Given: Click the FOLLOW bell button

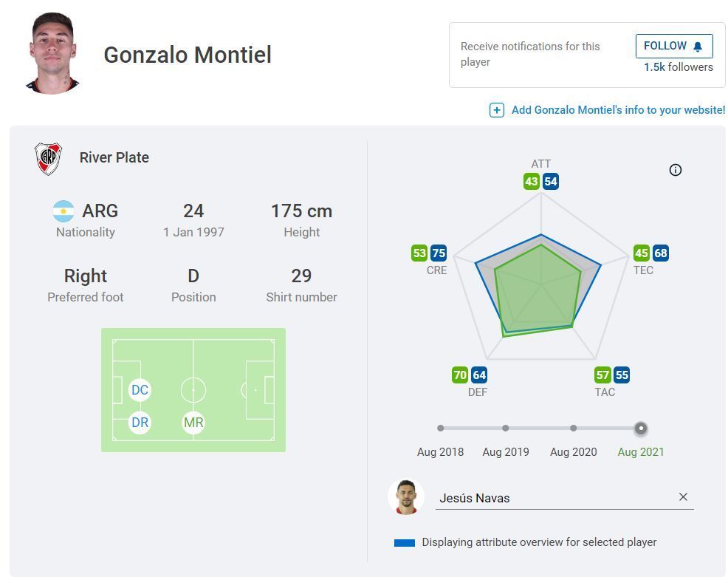Looking at the screenshot, I should (x=673, y=46).
